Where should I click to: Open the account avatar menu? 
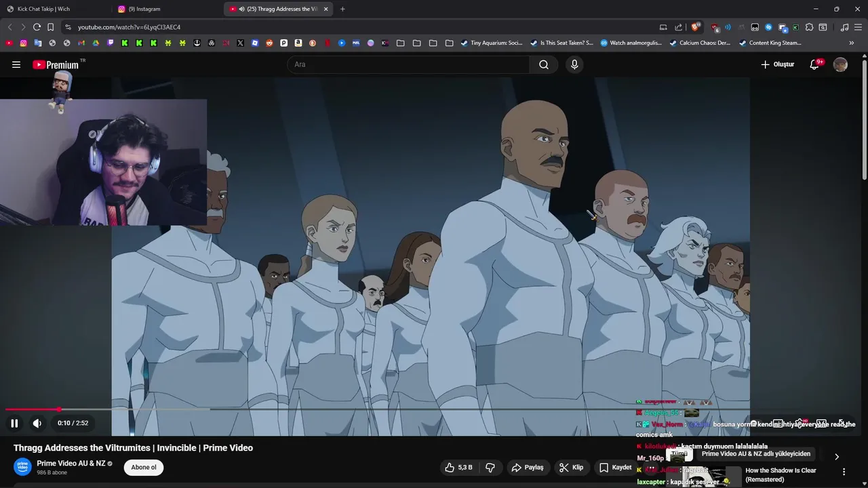(x=840, y=64)
